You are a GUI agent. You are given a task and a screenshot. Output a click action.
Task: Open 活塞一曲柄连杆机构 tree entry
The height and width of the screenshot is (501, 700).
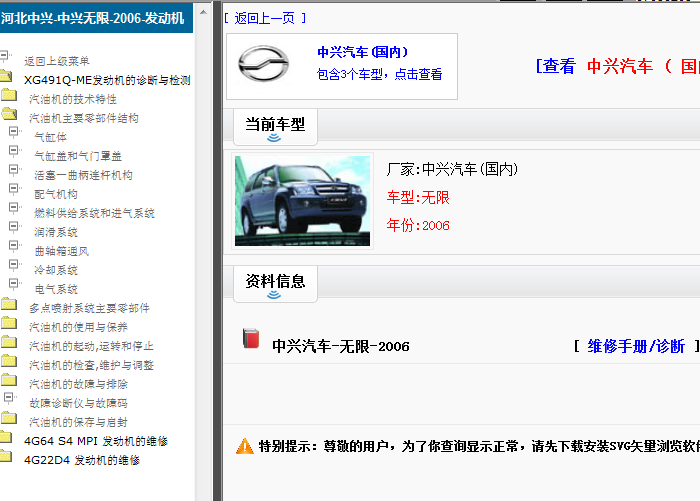83,175
